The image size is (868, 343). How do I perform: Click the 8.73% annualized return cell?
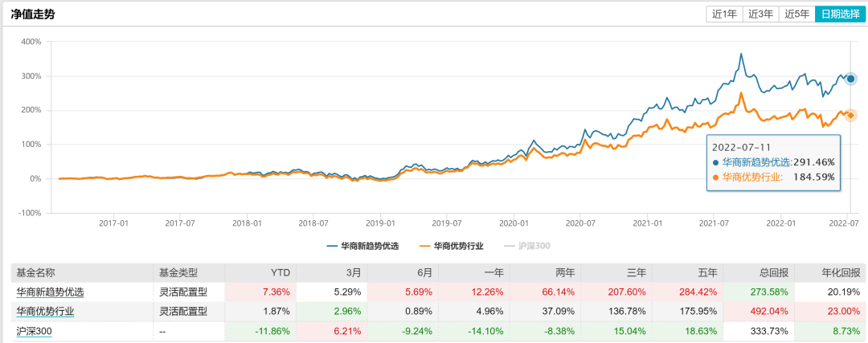pos(829,331)
